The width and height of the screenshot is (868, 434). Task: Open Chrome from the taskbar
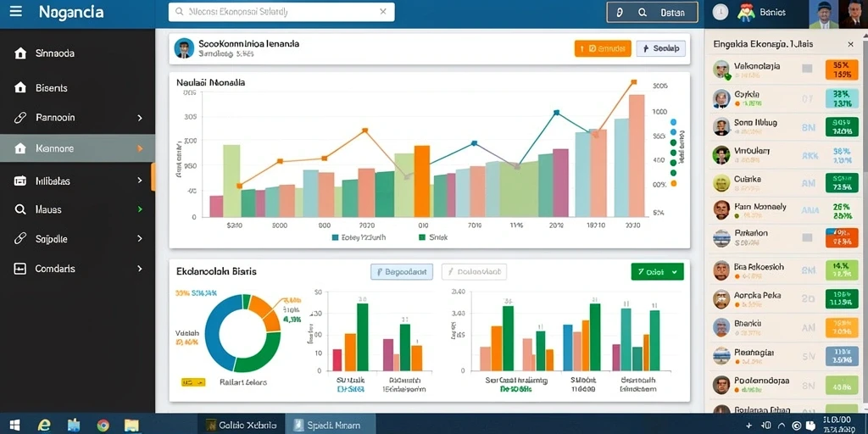(103, 425)
